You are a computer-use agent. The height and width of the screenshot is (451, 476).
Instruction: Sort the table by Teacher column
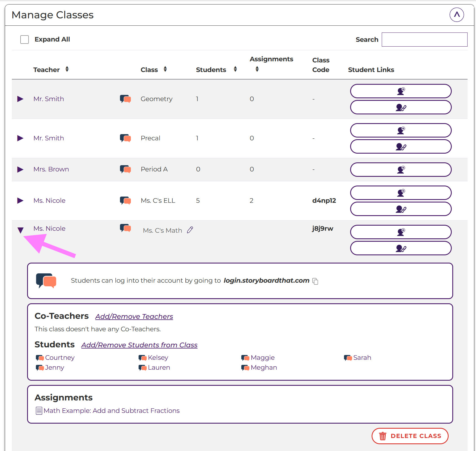pyautogui.click(x=67, y=69)
